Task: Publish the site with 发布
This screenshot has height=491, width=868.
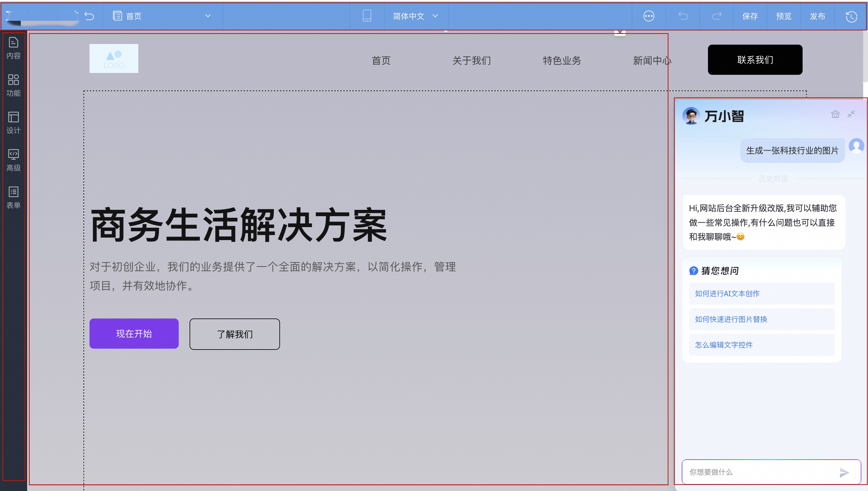Action: pyautogui.click(x=817, y=16)
